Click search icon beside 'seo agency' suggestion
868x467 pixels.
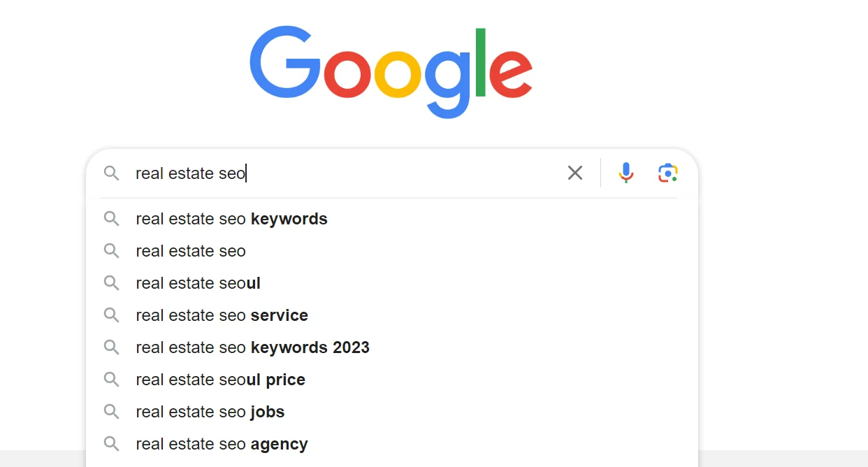click(x=111, y=444)
